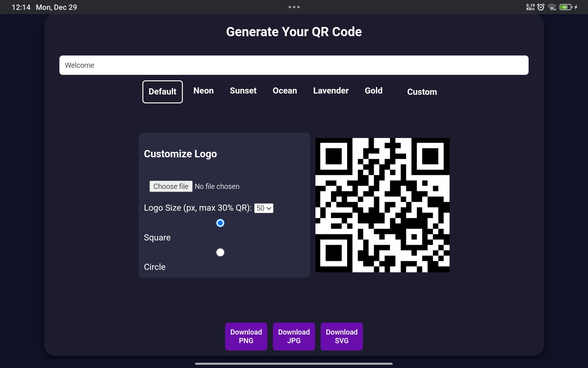Click Choose file to upload a logo
Screen dimensions: 588x368
[171, 186]
